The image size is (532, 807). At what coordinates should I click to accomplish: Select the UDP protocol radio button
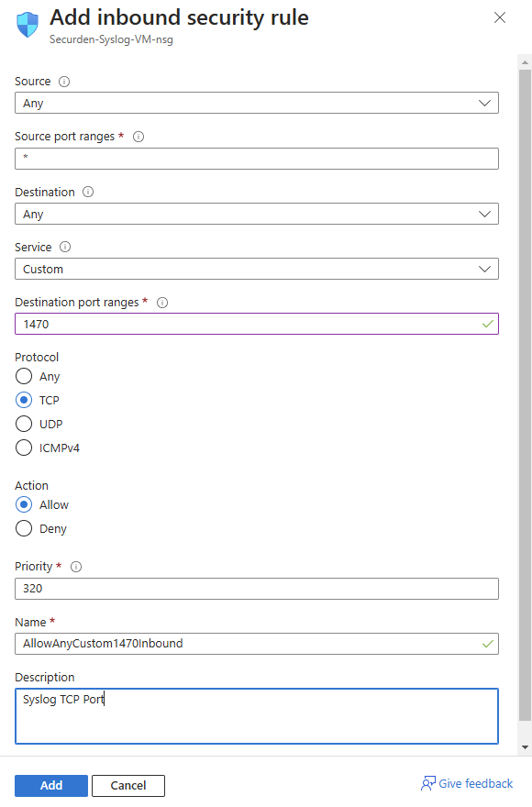coord(24,424)
